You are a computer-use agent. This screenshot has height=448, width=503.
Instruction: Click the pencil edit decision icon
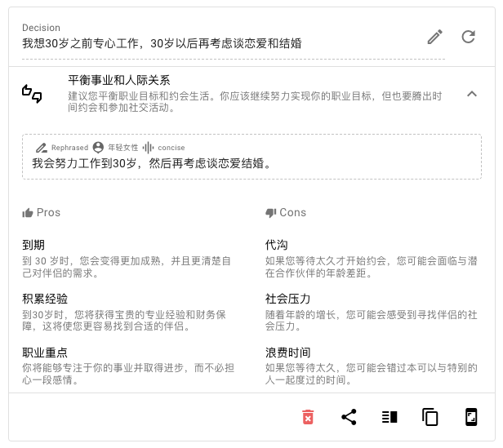(x=435, y=37)
